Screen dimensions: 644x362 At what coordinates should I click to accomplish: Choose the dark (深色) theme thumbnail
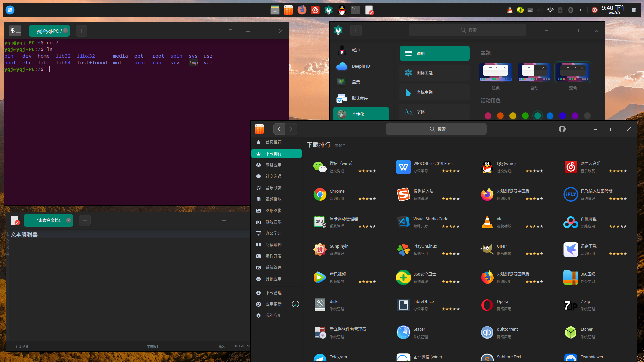pyautogui.click(x=573, y=72)
